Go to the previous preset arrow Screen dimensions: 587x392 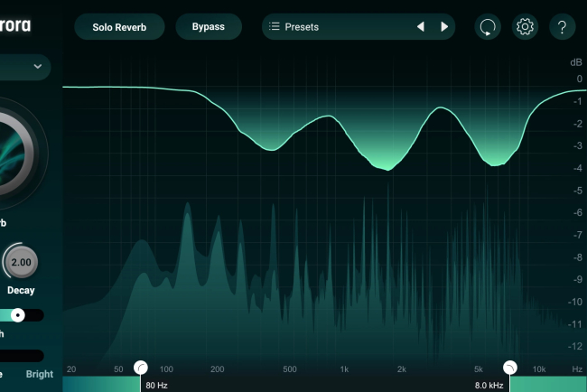[421, 27]
